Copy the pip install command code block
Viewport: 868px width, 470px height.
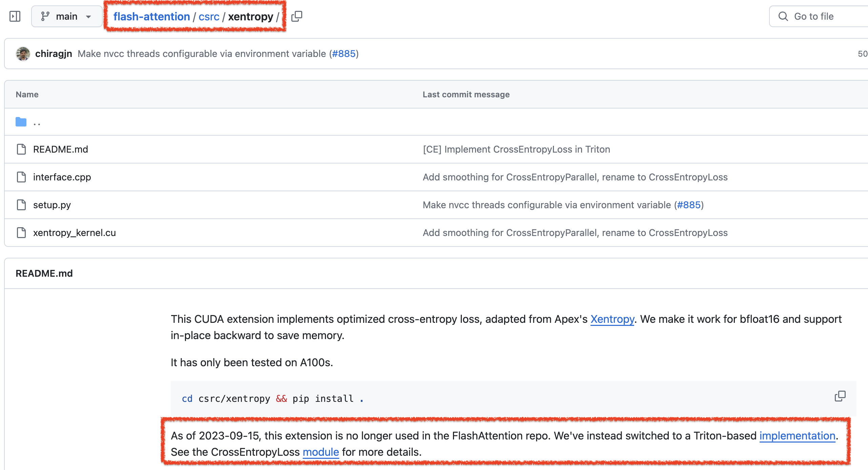[x=840, y=396]
